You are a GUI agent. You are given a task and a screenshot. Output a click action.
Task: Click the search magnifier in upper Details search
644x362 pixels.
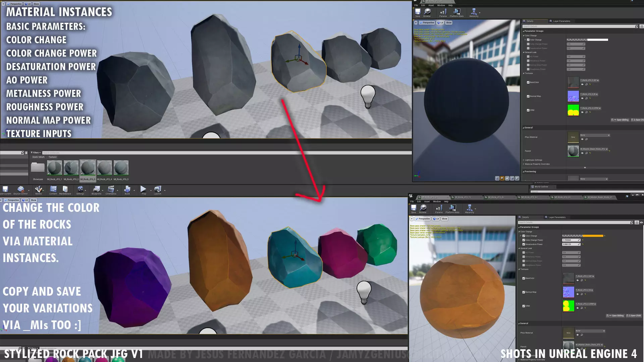click(636, 26)
